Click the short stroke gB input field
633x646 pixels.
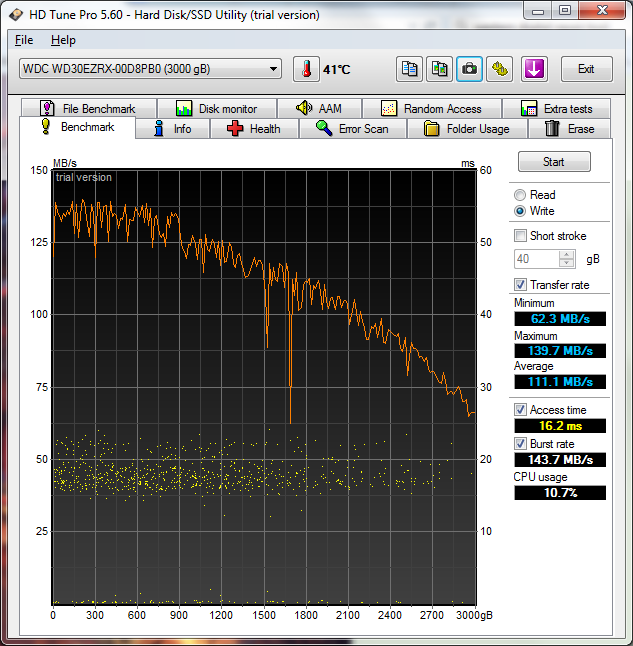537,259
